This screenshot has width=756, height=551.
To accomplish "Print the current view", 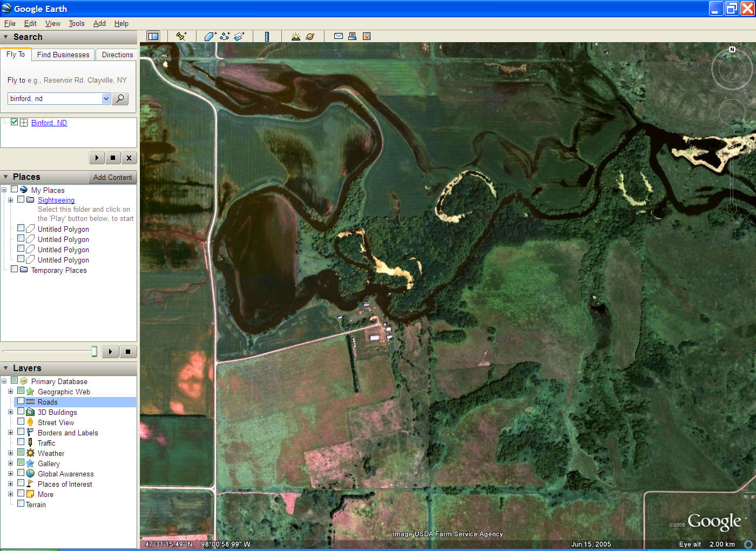I will [352, 36].
